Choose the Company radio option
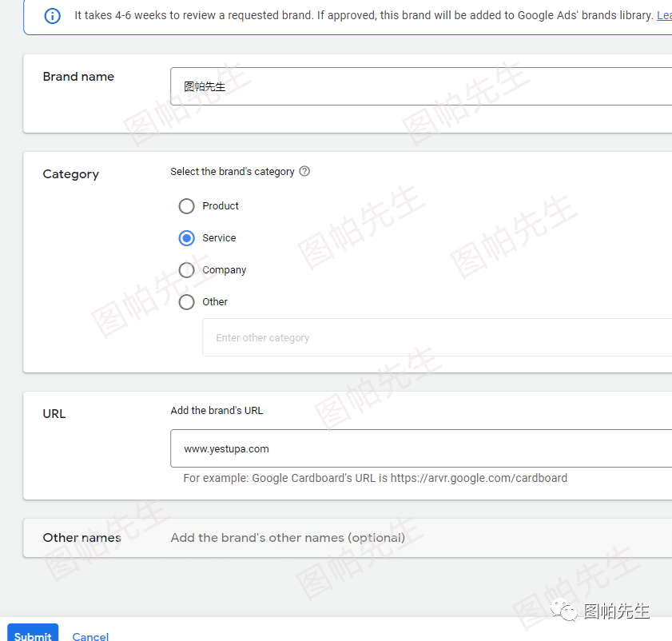672x641 pixels. point(186,270)
